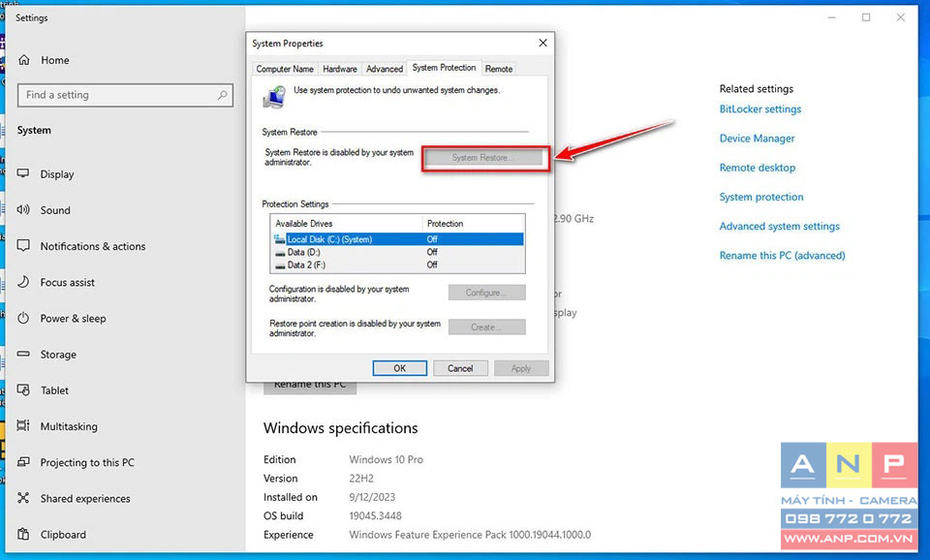Open Sound settings page
The width and height of the screenshot is (930, 560).
pos(55,210)
